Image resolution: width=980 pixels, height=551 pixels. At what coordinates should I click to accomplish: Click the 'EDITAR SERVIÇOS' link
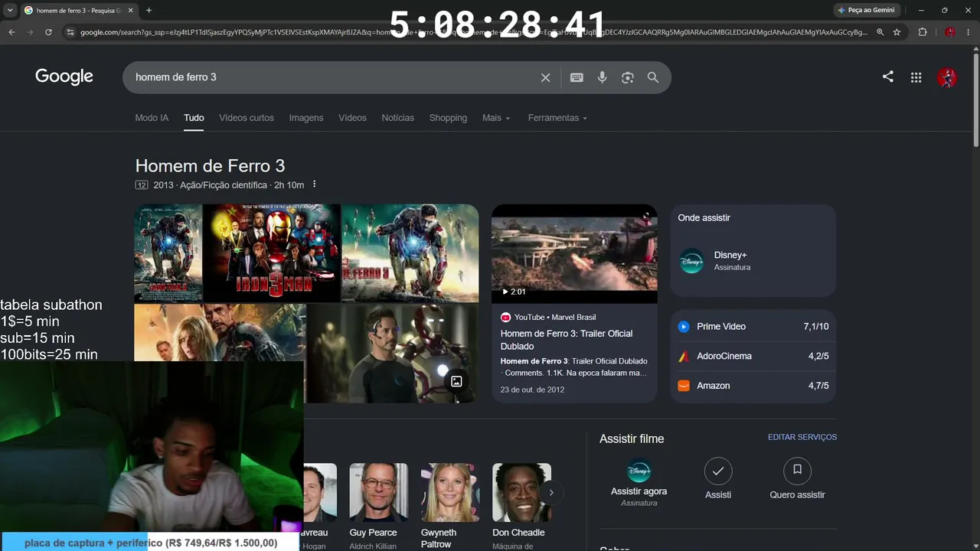[x=802, y=437]
